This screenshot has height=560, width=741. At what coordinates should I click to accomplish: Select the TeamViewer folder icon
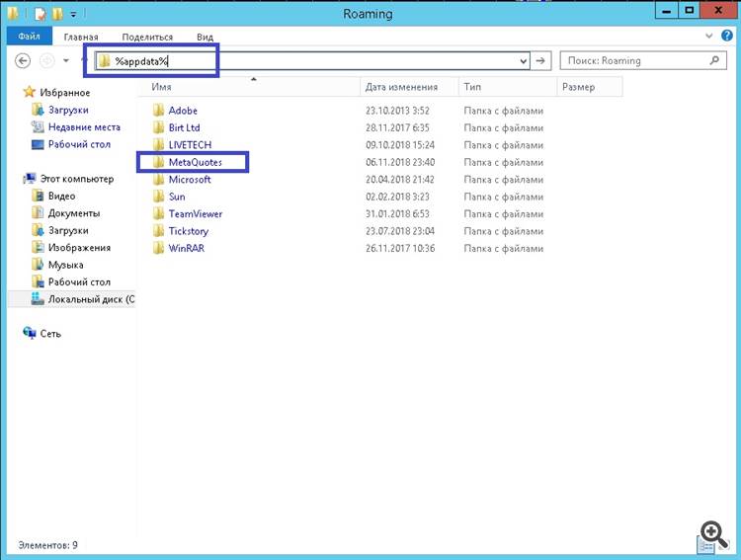[x=158, y=213]
